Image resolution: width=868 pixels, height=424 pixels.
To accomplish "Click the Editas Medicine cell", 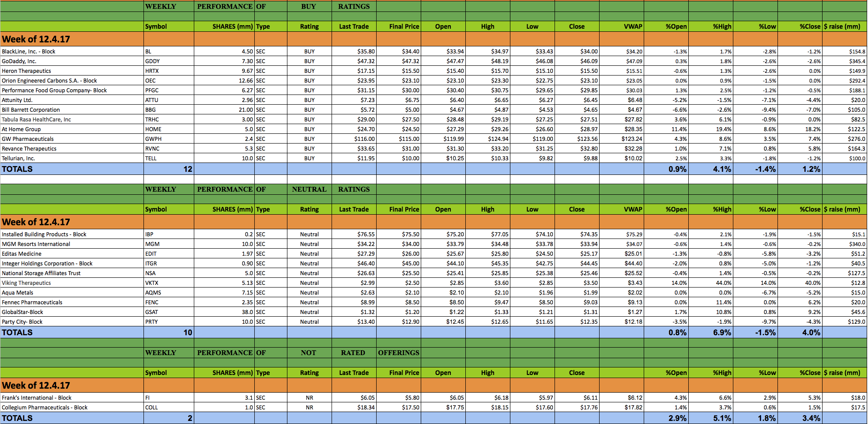I will pos(72,254).
